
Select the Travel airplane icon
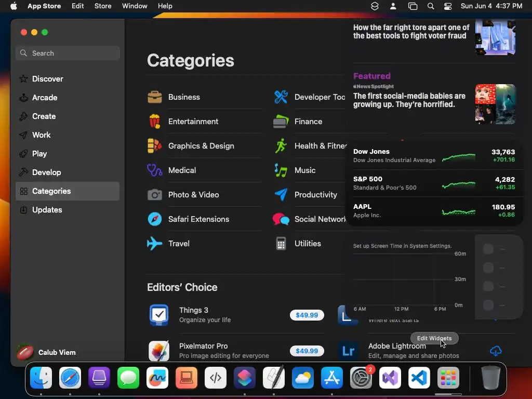click(x=155, y=244)
